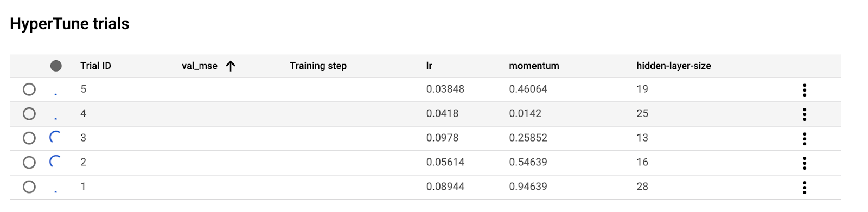The height and width of the screenshot is (212, 868).
Task: Click the loading spinner for trial 2
Action: pyautogui.click(x=55, y=162)
